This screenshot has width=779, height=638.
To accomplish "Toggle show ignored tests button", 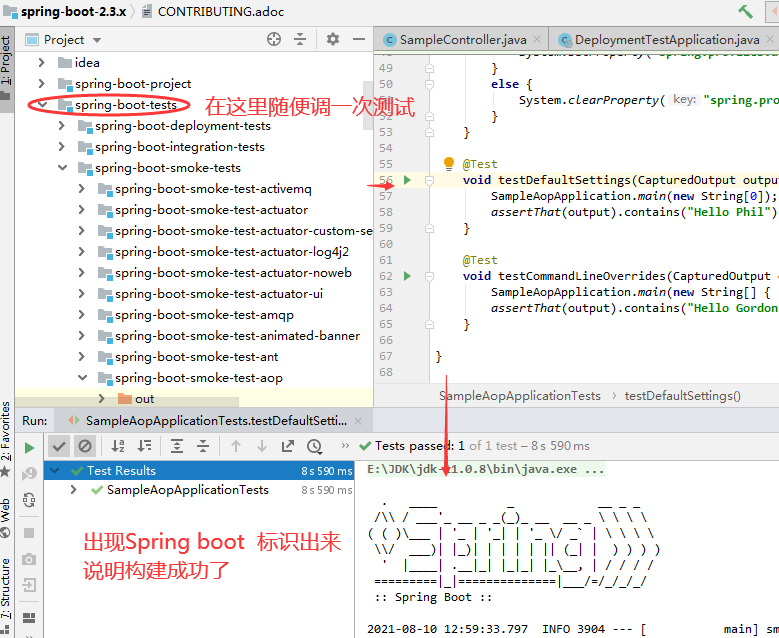I will tap(85, 446).
